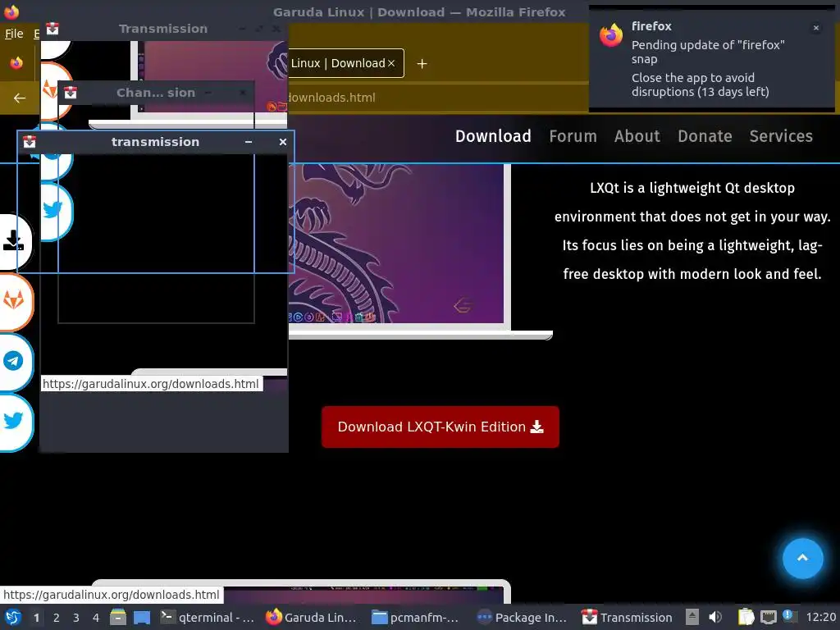Open the LXQt start menu
Viewport: 840px width, 630px height.
point(12,617)
